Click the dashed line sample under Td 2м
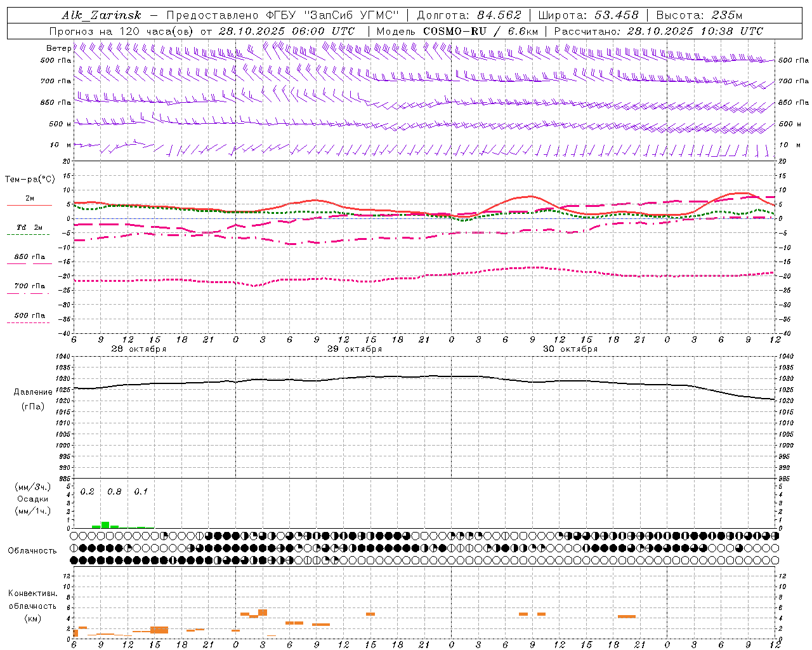812x650 pixels. pyautogui.click(x=28, y=235)
